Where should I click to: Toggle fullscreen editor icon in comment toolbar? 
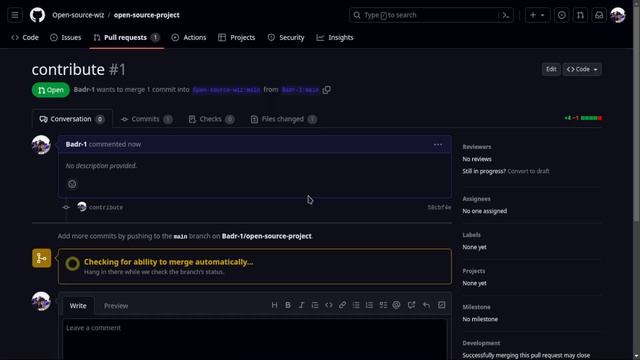coord(442,305)
